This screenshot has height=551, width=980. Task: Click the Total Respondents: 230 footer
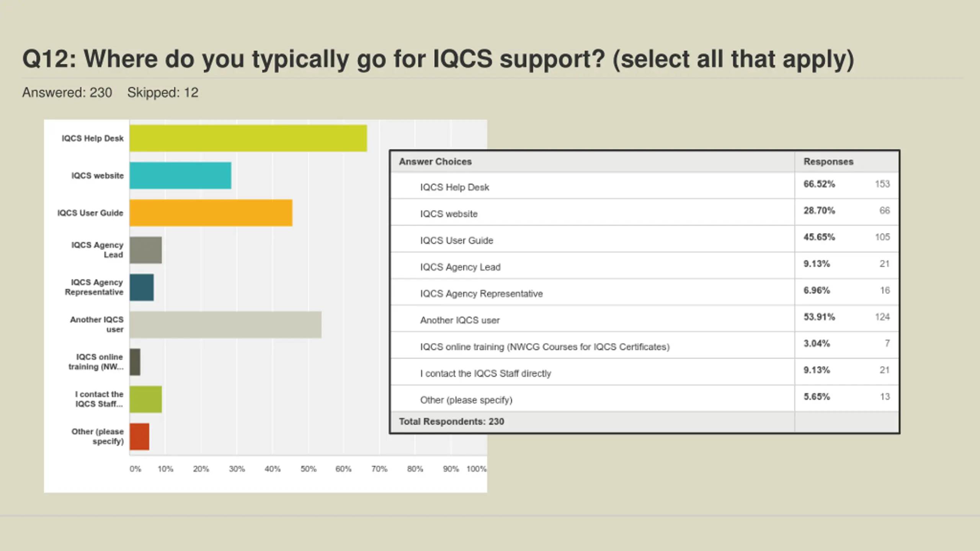pos(451,421)
